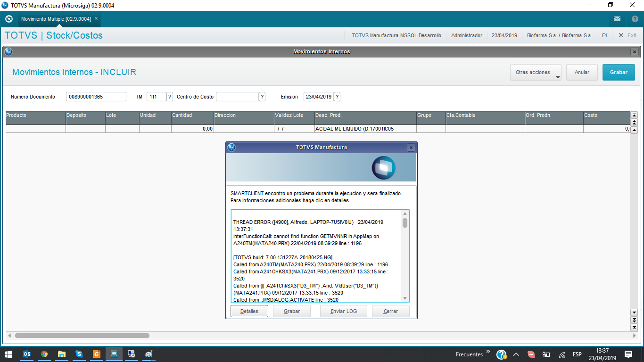This screenshot has width=644, height=362.
Task: Click the horizontal scrollbar thumb of the grid
Action: [x=82, y=336]
